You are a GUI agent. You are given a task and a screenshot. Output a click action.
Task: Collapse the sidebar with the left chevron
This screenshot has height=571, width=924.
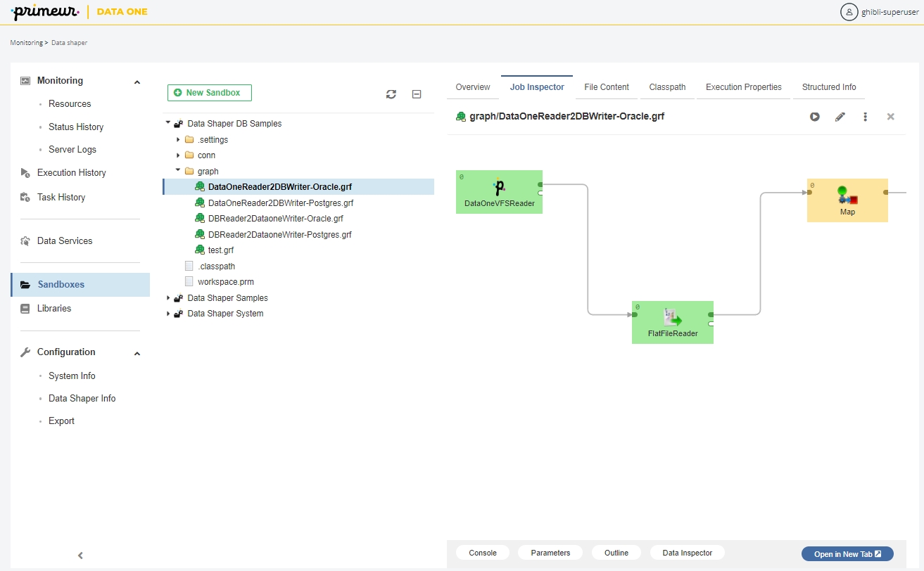click(80, 556)
